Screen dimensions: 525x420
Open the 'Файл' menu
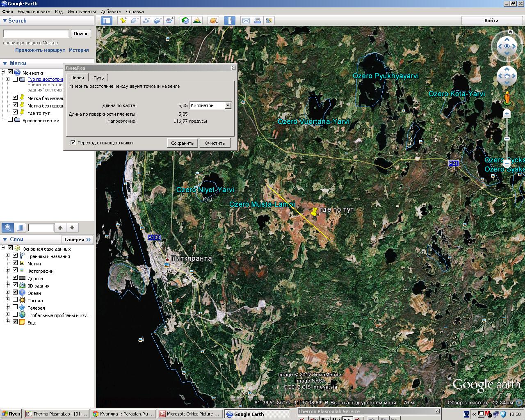point(7,11)
